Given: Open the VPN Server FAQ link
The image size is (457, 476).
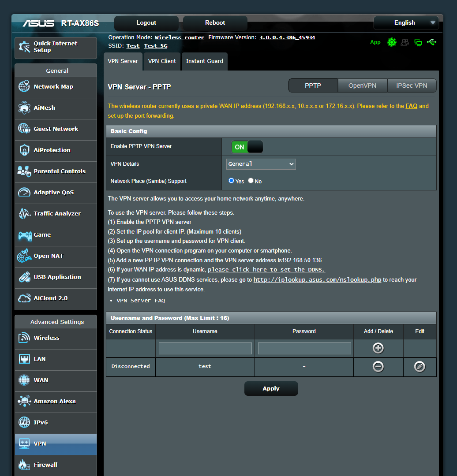Looking at the screenshot, I should 140,300.
